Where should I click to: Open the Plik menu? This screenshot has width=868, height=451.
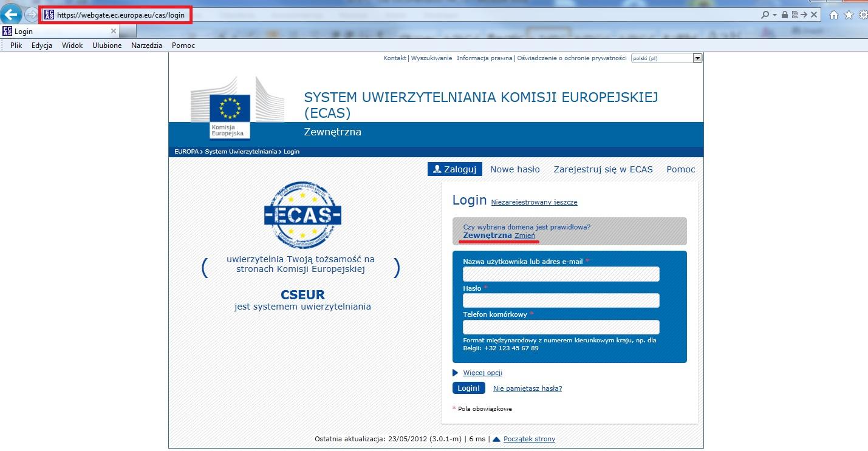[16, 46]
